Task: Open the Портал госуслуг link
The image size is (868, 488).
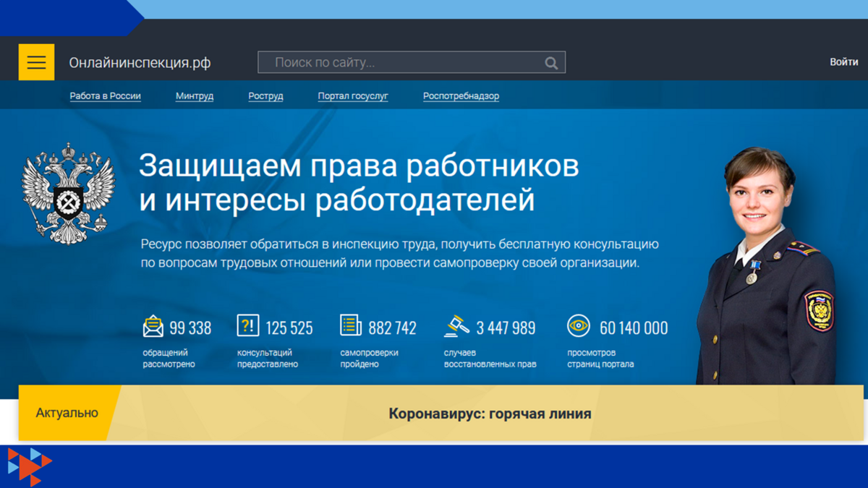Action: [x=353, y=96]
